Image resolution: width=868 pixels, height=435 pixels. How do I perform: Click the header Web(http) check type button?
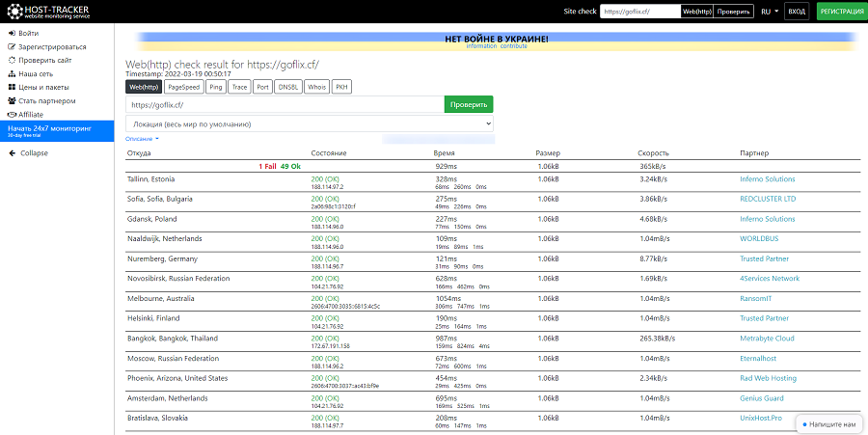(696, 11)
